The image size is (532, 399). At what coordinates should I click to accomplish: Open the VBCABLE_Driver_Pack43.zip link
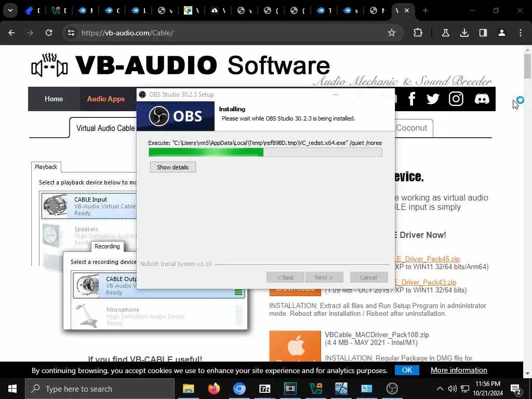(x=426, y=282)
